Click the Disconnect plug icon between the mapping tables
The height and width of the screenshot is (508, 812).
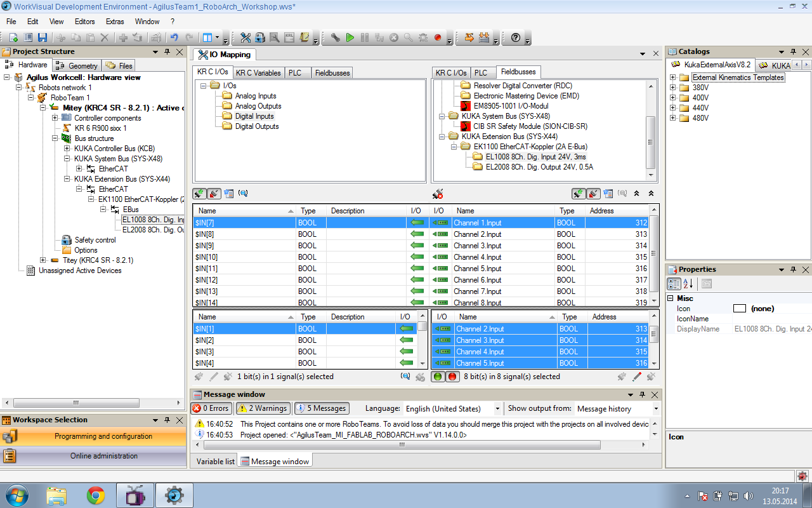tap(437, 194)
